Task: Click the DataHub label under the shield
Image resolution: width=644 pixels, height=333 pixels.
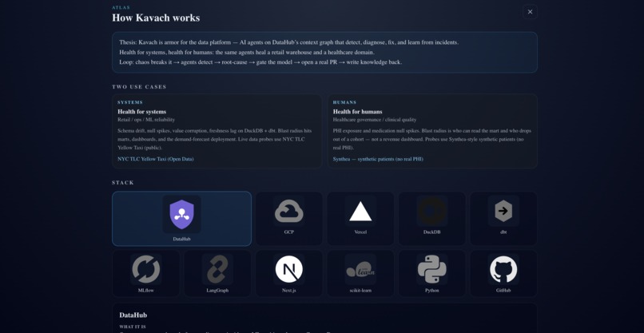Action: pos(181,239)
